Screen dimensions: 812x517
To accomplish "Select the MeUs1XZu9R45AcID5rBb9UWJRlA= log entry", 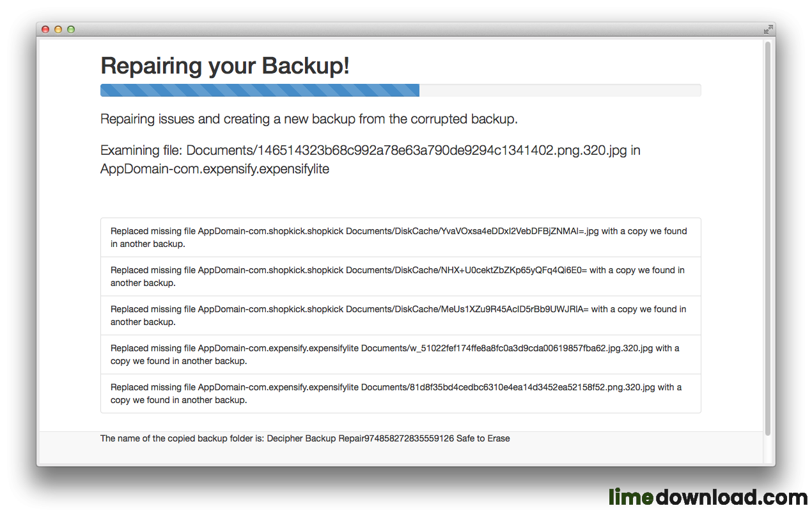I will tap(400, 315).
